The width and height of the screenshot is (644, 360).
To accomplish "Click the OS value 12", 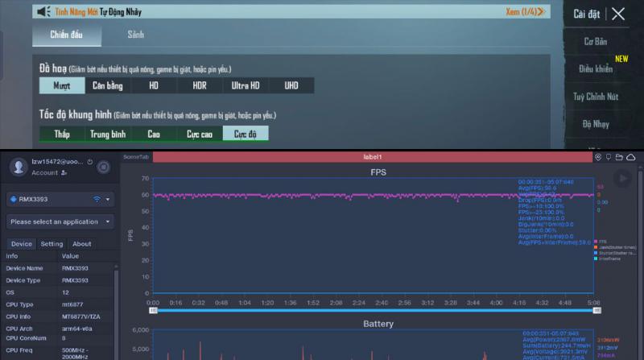I will pos(65,292).
